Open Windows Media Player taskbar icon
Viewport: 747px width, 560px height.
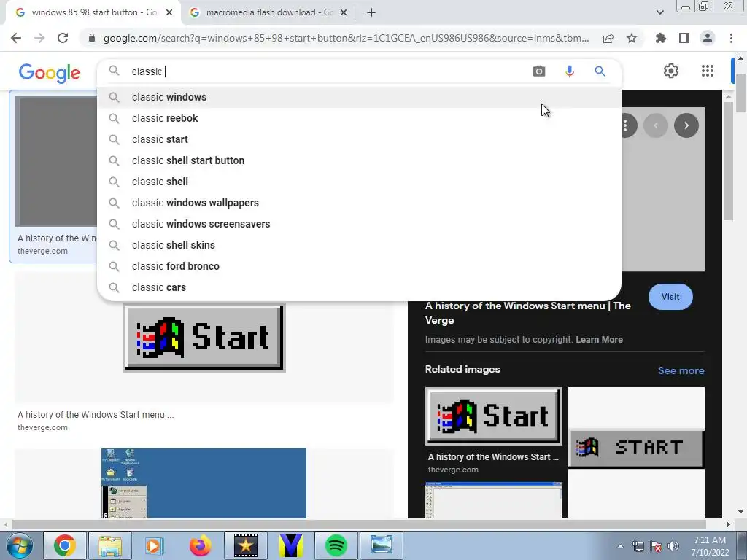[x=155, y=545]
